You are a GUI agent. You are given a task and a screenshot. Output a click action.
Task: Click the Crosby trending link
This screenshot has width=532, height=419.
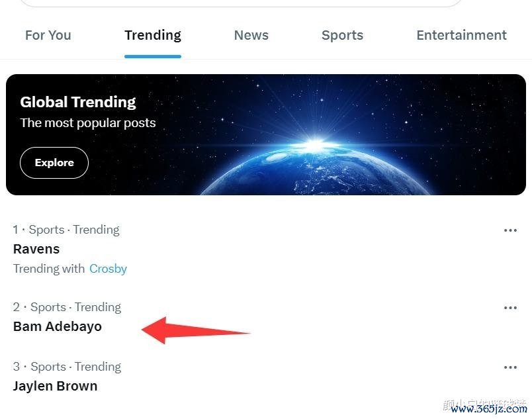(108, 269)
